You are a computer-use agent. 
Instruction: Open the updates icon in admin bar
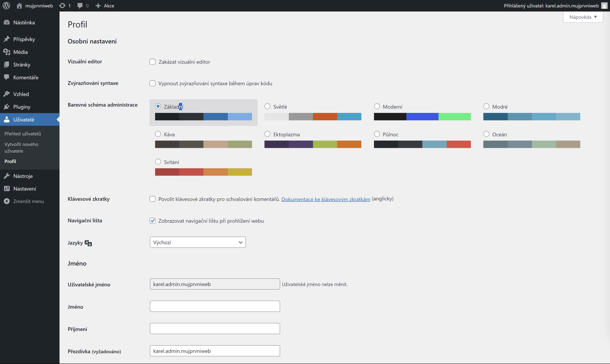[63, 6]
